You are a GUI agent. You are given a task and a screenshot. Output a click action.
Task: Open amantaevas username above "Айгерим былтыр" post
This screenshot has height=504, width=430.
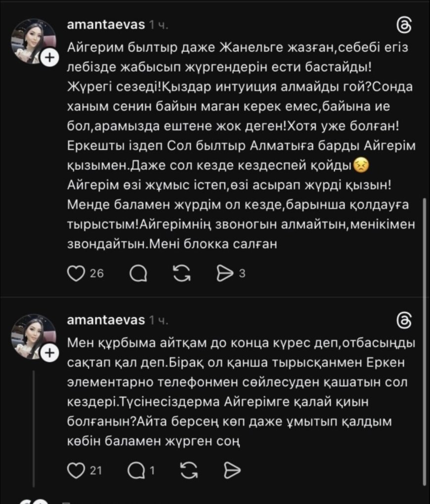coord(105,25)
